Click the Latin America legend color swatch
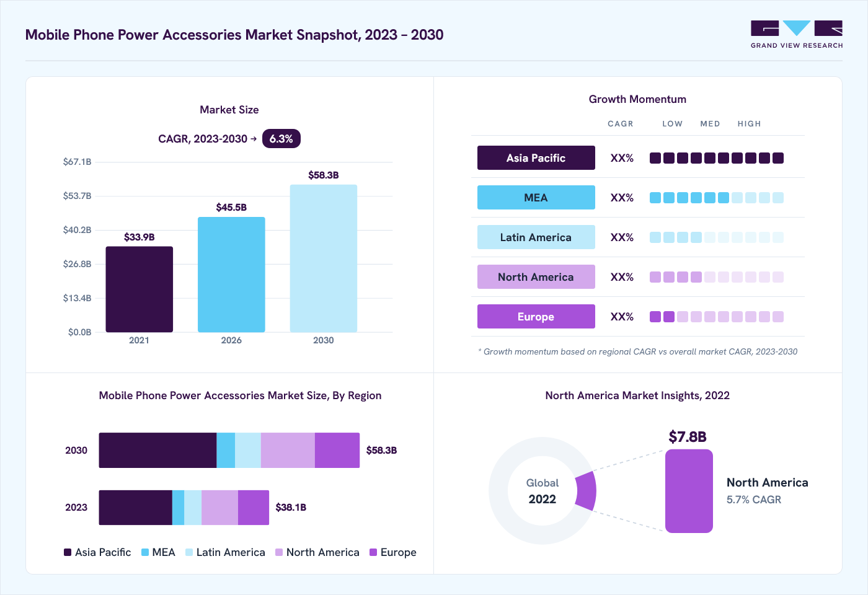 tap(189, 552)
